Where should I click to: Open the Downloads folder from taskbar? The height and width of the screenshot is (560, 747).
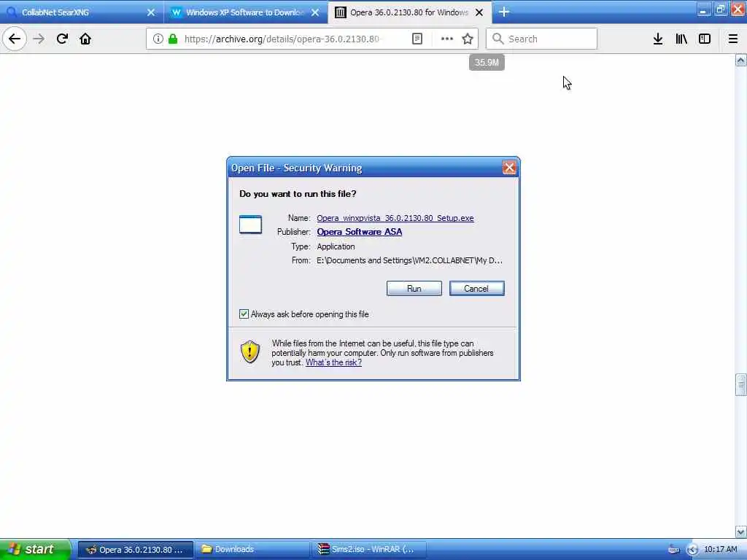click(252, 550)
